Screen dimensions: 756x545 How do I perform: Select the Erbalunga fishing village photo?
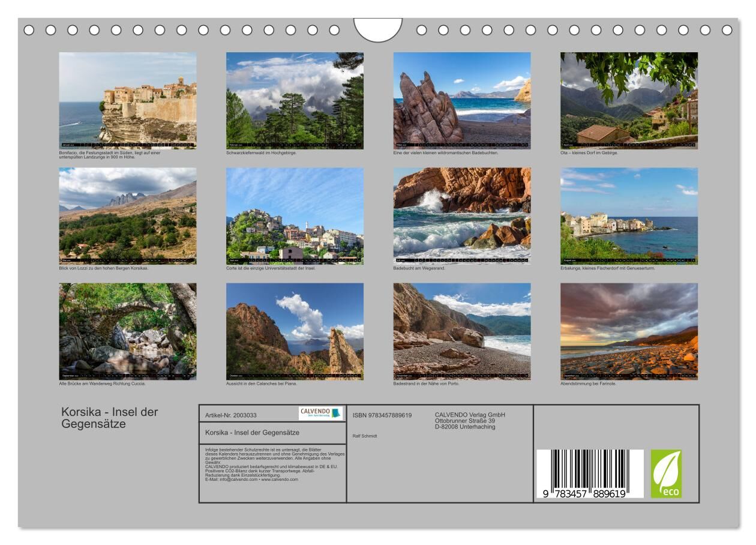[629, 215]
